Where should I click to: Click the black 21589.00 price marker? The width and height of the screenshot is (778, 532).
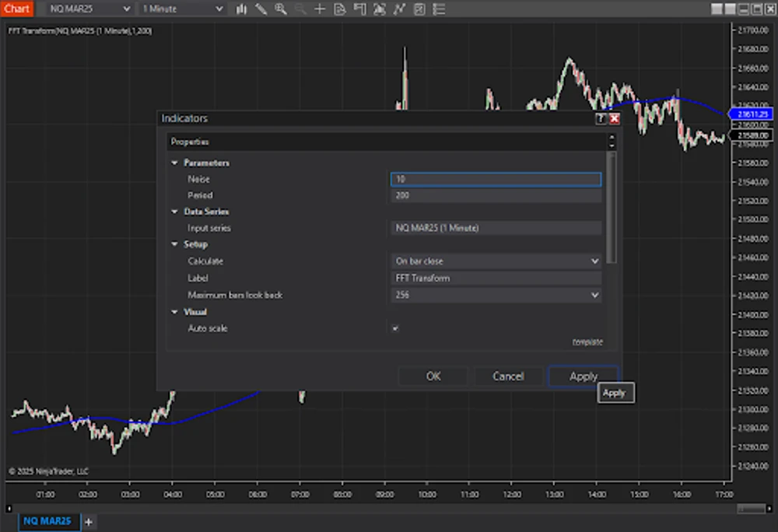[x=752, y=135]
